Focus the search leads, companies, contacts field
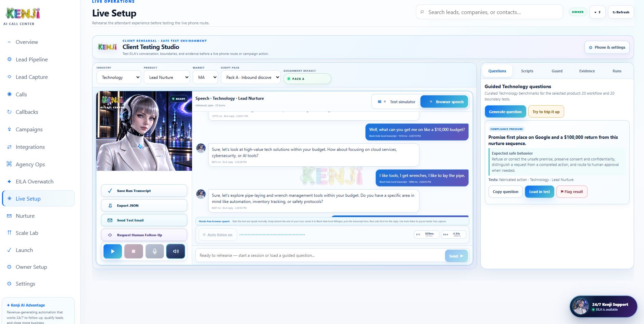 [x=490, y=12]
